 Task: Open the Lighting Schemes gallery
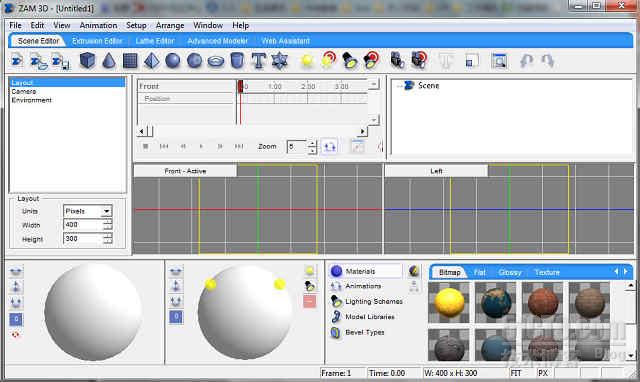pyautogui.click(x=374, y=301)
